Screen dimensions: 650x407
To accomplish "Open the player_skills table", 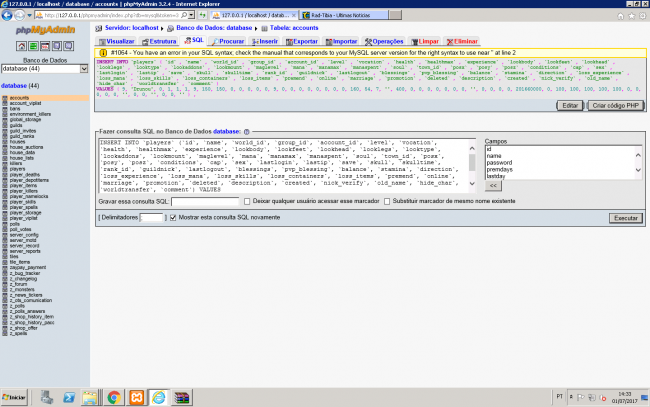I will click(25, 202).
